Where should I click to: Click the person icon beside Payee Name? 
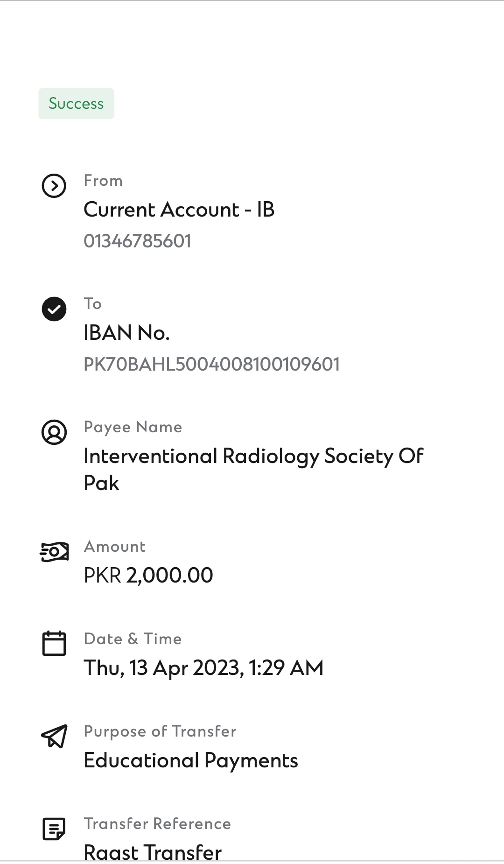(54, 432)
